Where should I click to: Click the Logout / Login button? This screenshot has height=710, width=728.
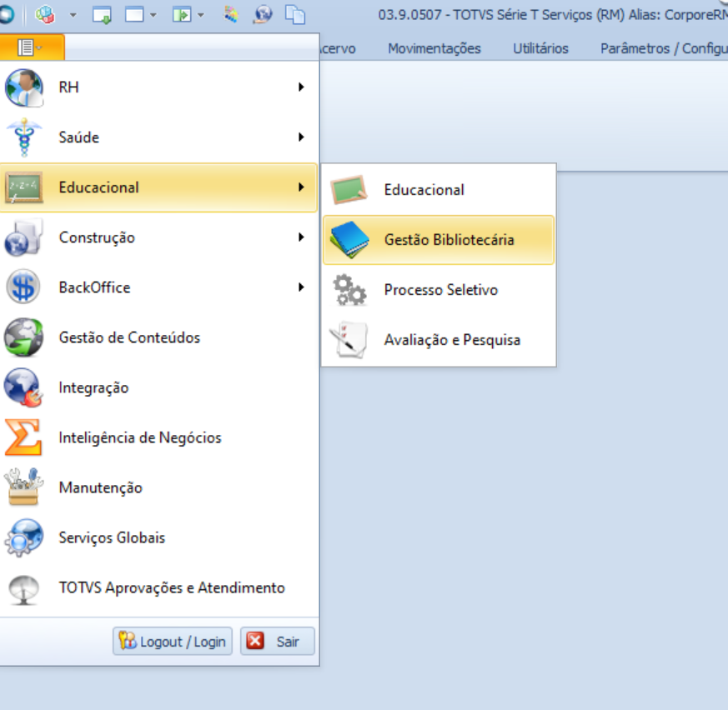pyautogui.click(x=173, y=642)
